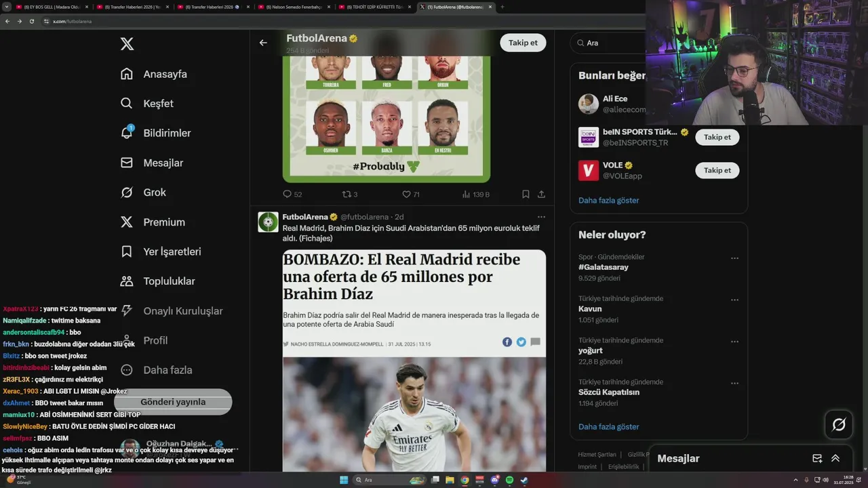Click the VOLE profile avatar
Viewport: 868px width, 488px height.
point(588,170)
